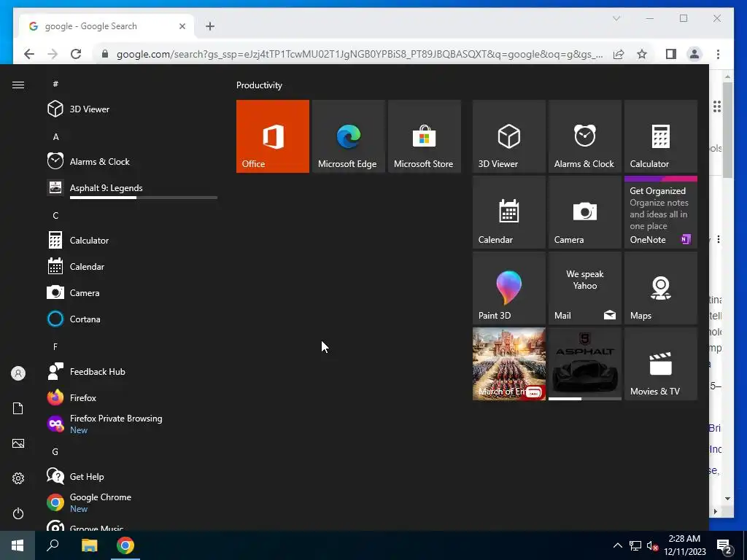The width and height of the screenshot is (747, 560).
Task: Click the Chrome address bar URL
Action: [x=360, y=54]
